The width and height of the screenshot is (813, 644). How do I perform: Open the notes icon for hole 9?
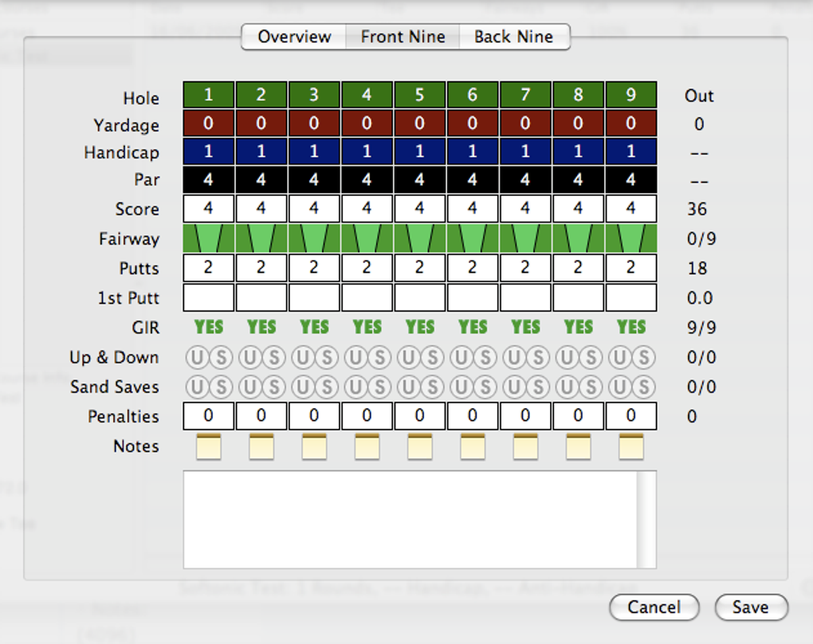click(631, 446)
